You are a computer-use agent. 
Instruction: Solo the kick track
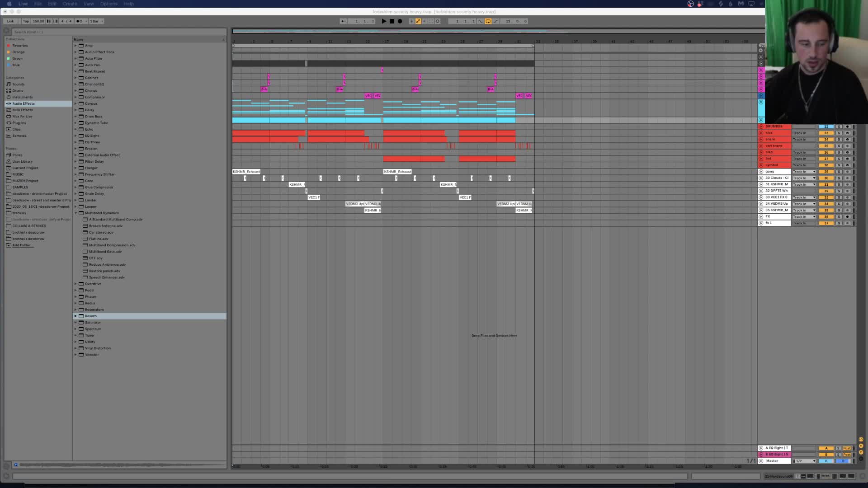tap(839, 133)
